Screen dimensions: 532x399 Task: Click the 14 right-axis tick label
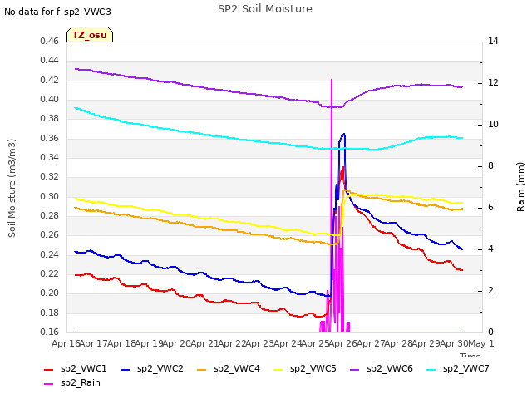493,41
